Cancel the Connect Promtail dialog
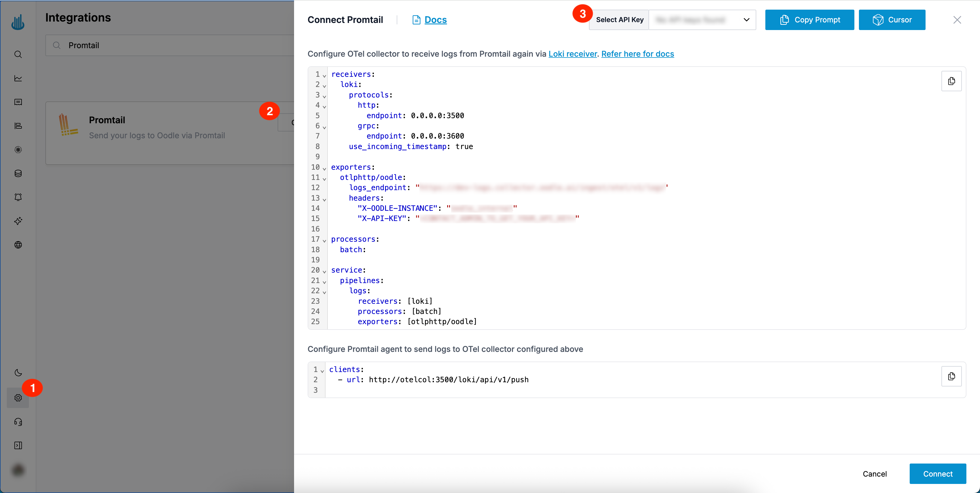980x493 pixels. [874, 474]
